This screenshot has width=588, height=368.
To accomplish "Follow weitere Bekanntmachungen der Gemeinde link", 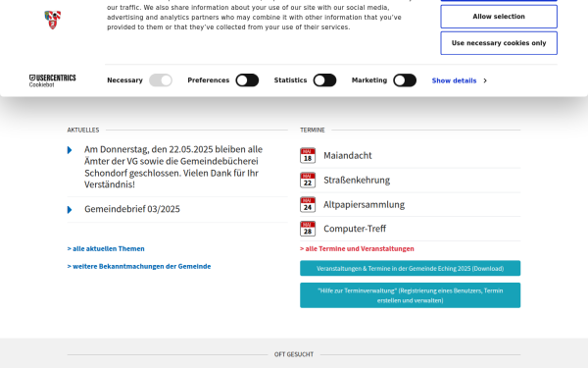I will (139, 266).
